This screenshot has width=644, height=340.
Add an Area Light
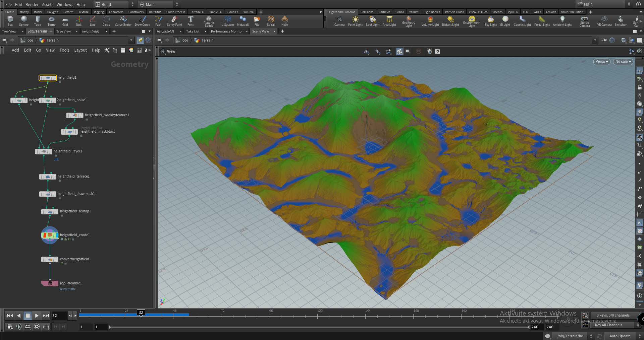pos(389,21)
